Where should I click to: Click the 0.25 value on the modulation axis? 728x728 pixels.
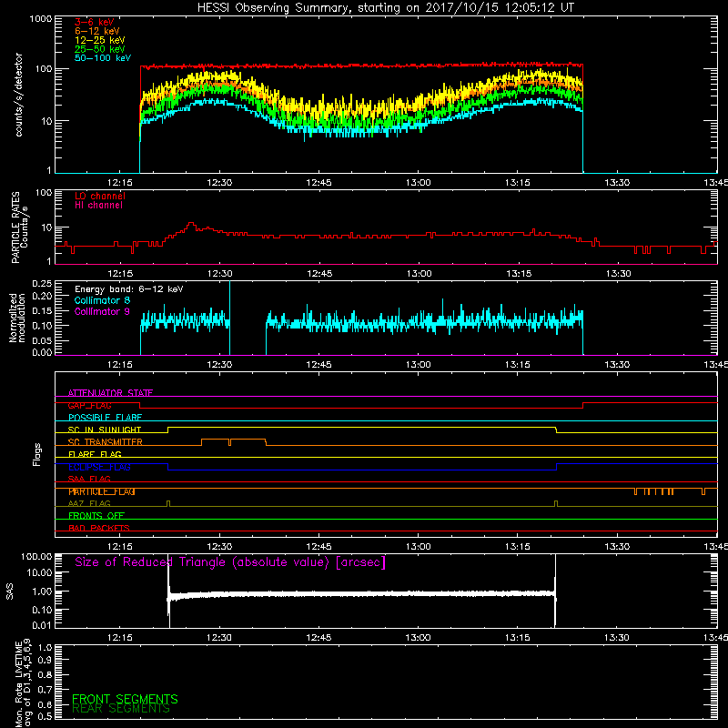(x=42, y=283)
